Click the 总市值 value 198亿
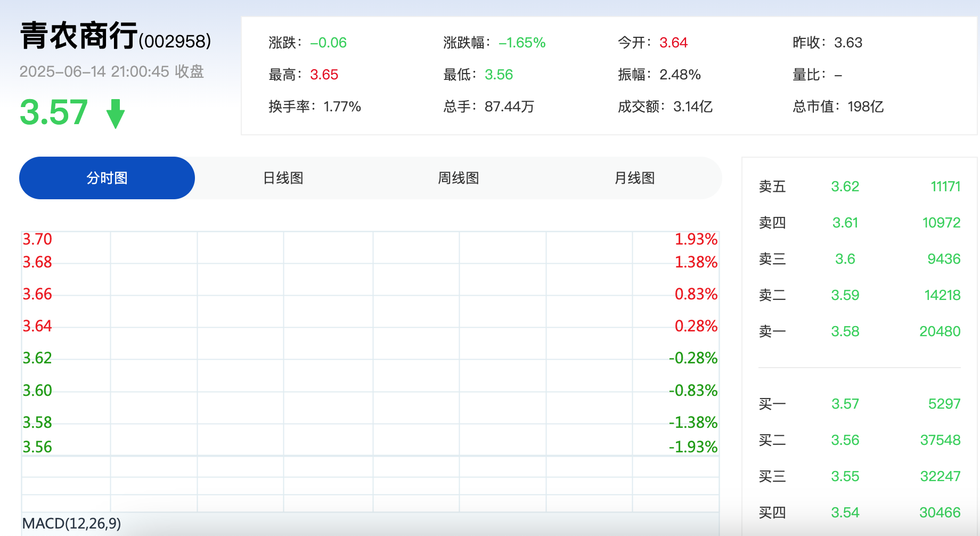Screen dimensions: 980x536 pos(865,107)
